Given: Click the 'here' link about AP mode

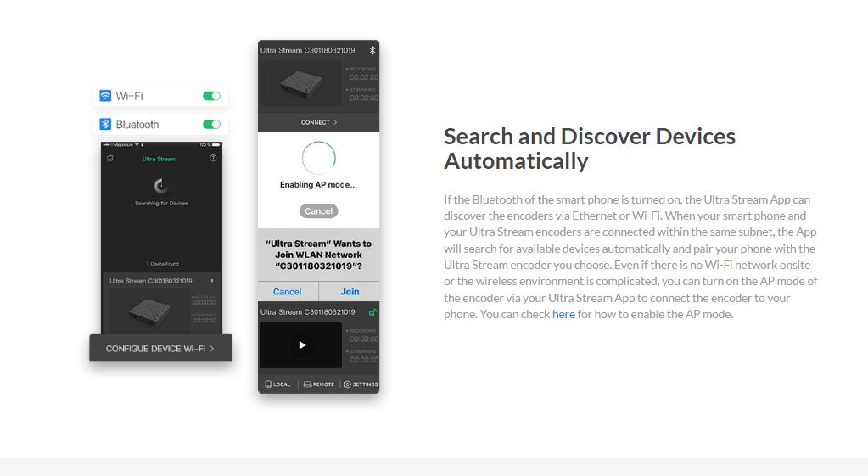Looking at the screenshot, I should pos(563,315).
